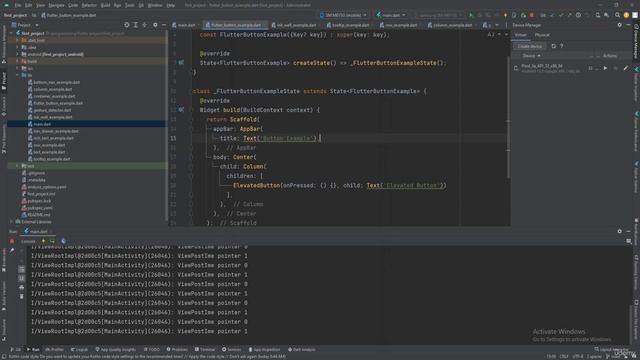Image resolution: width=640 pixels, height=360 pixels.
Task: Open Logcat tool window
Action: 80,349
